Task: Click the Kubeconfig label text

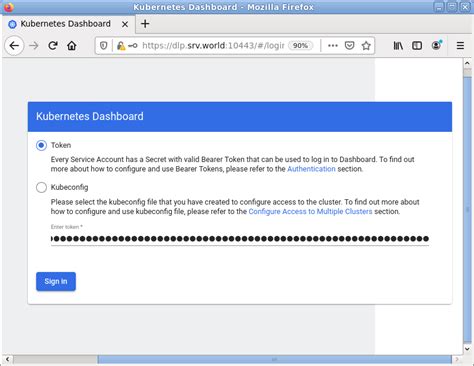Action: pyautogui.click(x=69, y=187)
